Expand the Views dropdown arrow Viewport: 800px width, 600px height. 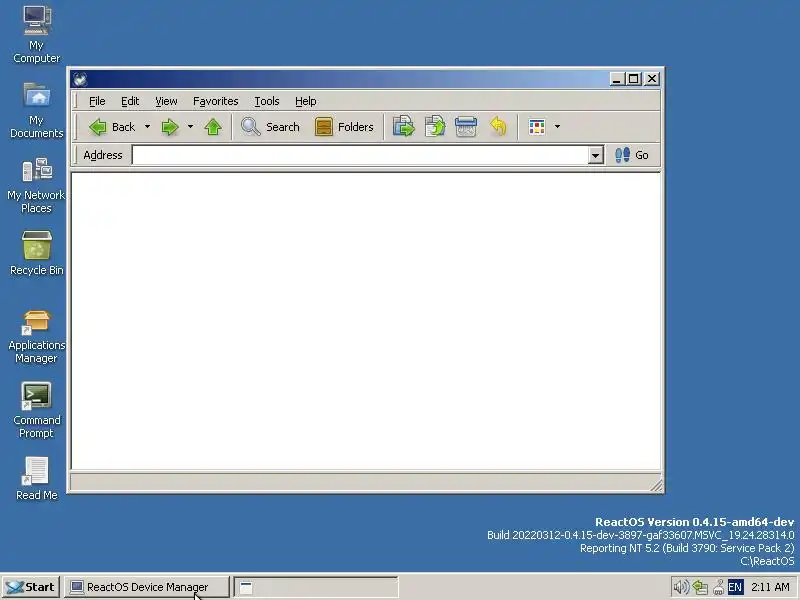(x=557, y=127)
